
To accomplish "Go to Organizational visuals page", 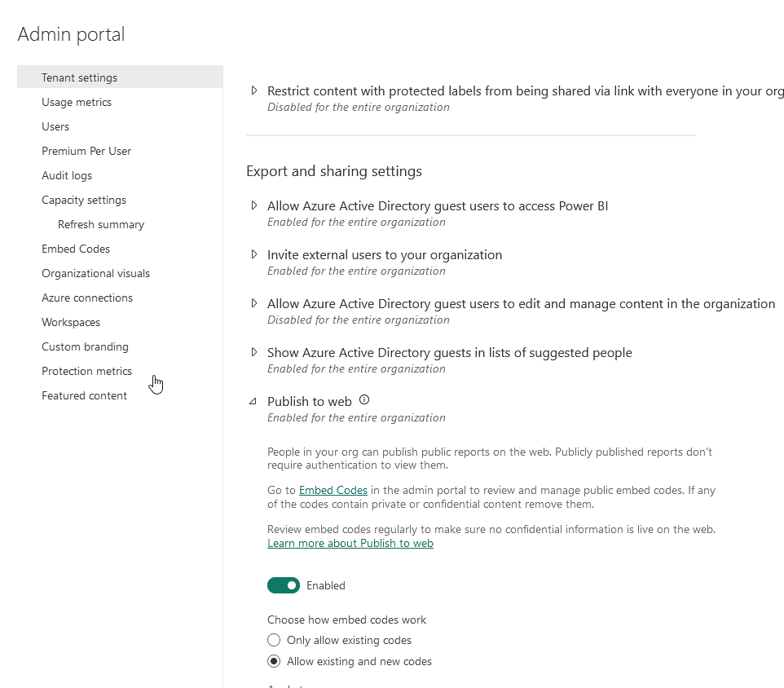I will 96,273.
